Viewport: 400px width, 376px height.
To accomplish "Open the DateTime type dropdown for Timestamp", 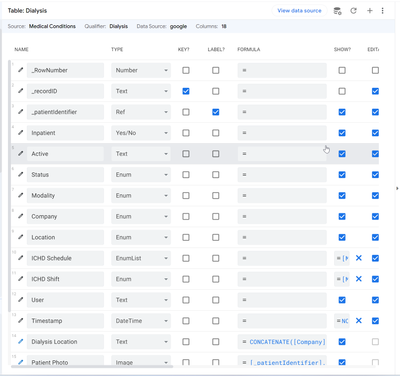I will point(141,321).
